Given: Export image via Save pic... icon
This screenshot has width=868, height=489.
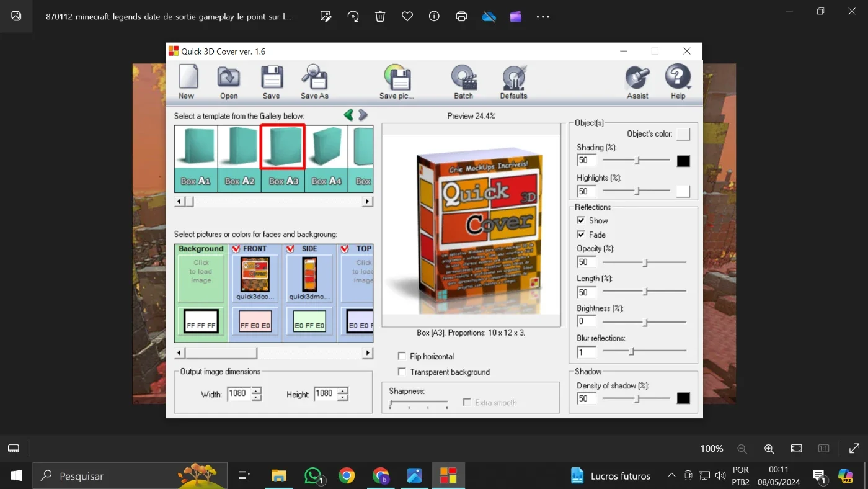Looking at the screenshot, I should point(397,82).
